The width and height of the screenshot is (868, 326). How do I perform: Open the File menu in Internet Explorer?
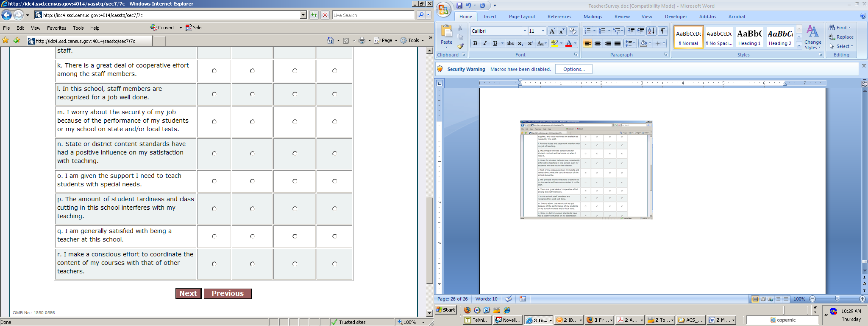pos(7,28)
